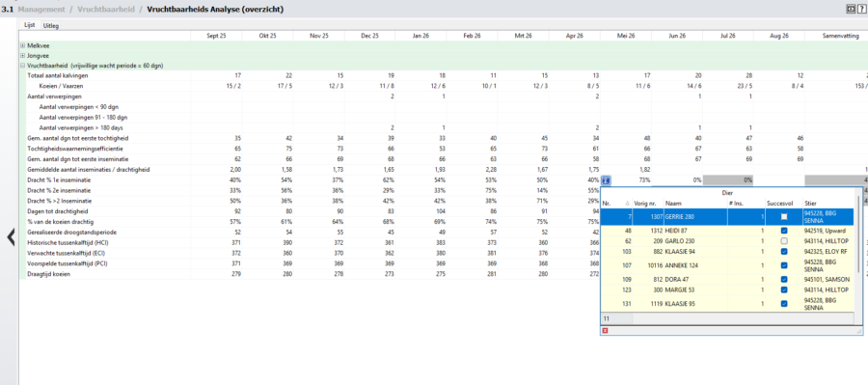The image size is (868, 385).
Task: Click the 104 value under Jan 26
Action: [x=440, y=211]
